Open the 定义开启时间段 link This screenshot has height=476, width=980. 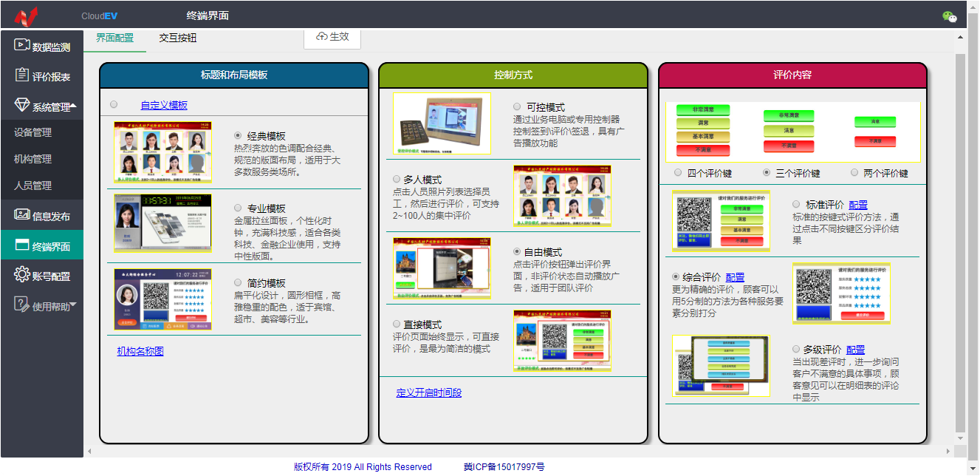tap(428, 392)
